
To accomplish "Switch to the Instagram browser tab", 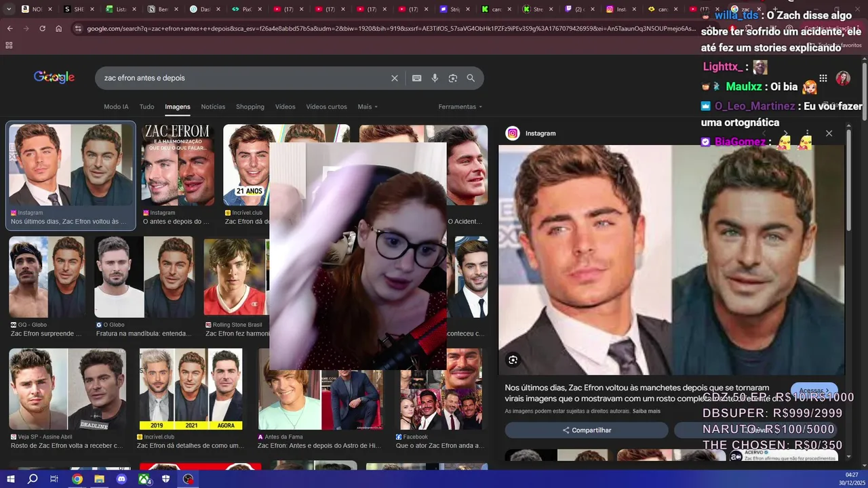I will (615, 9).
